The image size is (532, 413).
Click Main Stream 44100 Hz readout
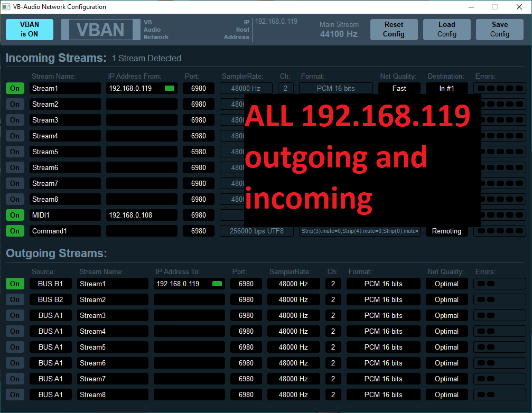tap(339, 30)
